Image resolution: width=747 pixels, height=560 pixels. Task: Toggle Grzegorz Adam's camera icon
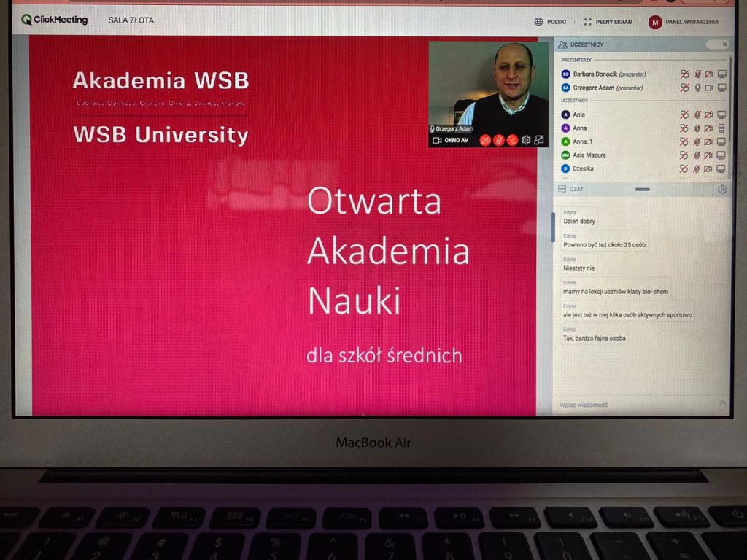pos(708,87)
